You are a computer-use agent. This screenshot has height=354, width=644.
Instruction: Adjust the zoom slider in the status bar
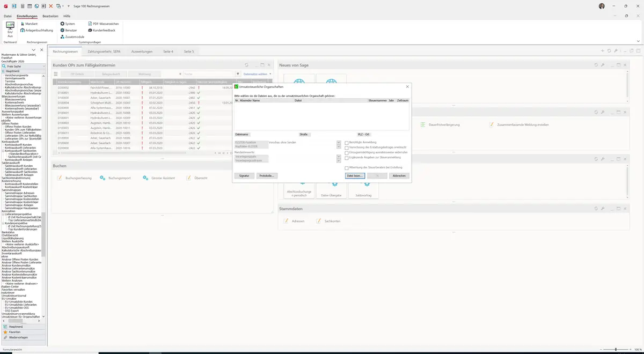(x=616, y=349)
